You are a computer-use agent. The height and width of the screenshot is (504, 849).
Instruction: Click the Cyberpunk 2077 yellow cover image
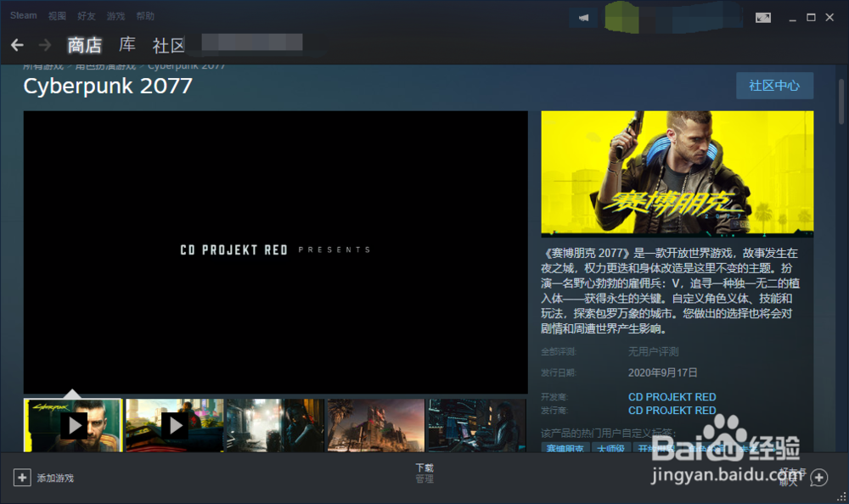678,173
